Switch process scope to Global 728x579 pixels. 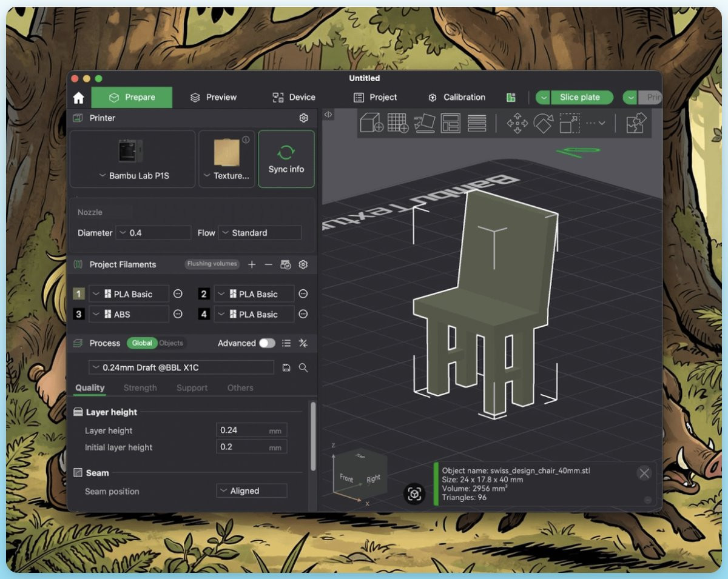pos(142,343)
